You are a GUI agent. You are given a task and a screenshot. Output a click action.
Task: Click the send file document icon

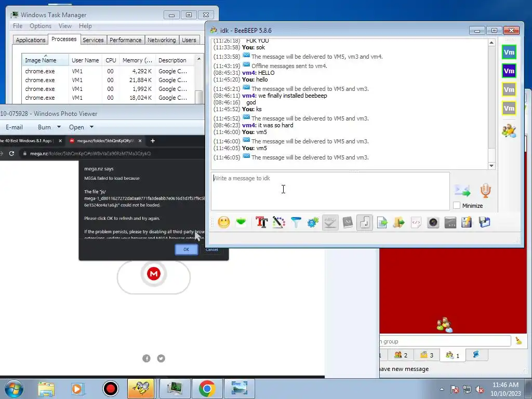pos(382,222)
